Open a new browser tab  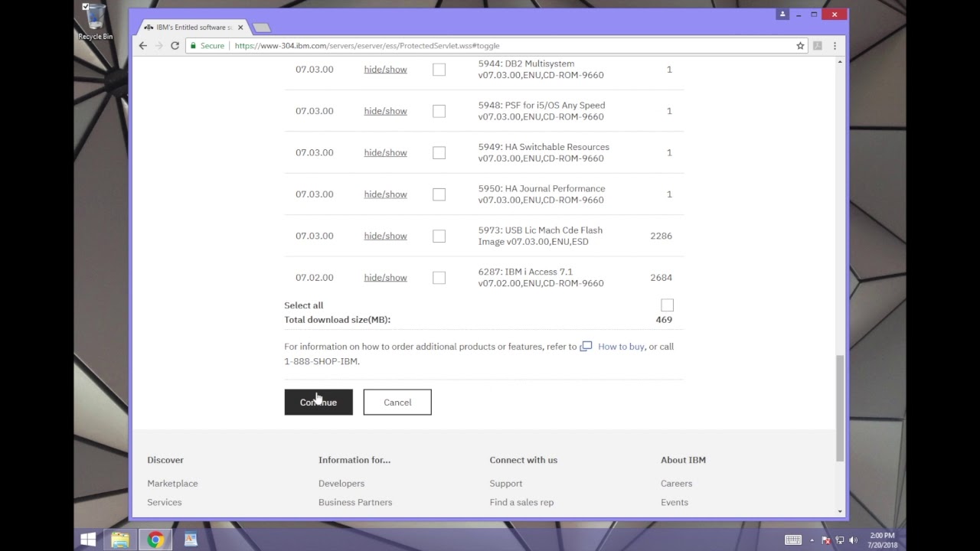click(x=261, y=28)
